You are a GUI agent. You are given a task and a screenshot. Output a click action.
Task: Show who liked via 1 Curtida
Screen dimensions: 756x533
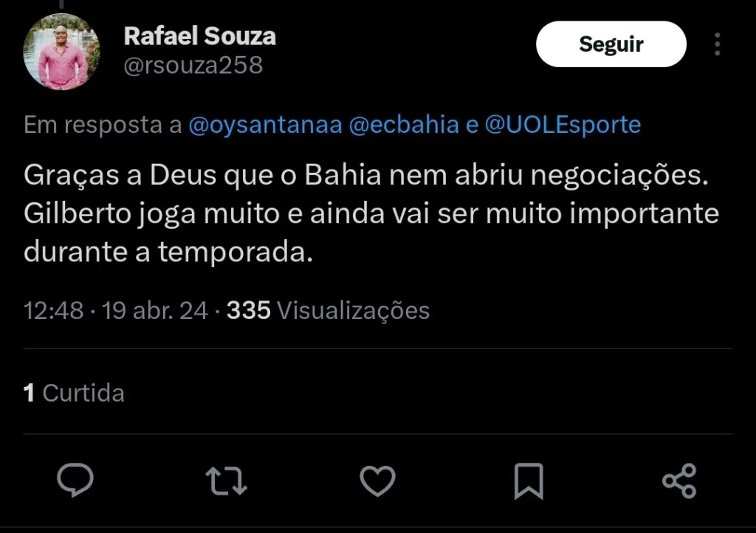coord(74,392)
